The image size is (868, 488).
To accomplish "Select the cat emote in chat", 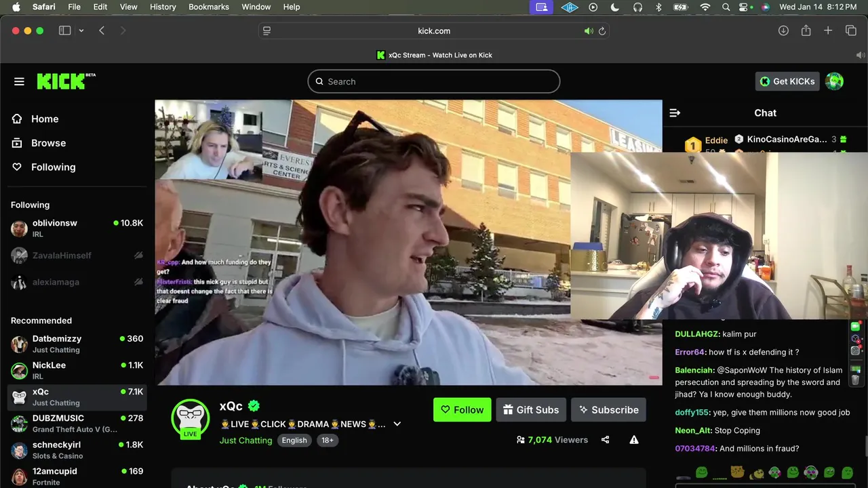I will (737, 472).
